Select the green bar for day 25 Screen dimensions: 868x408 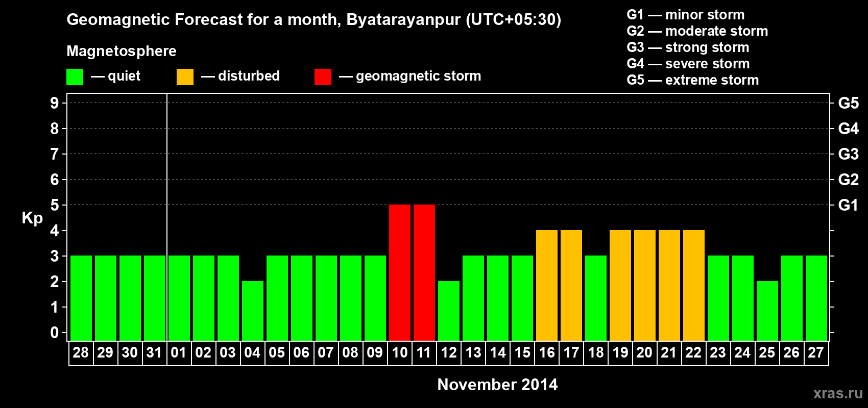[767, 311]
